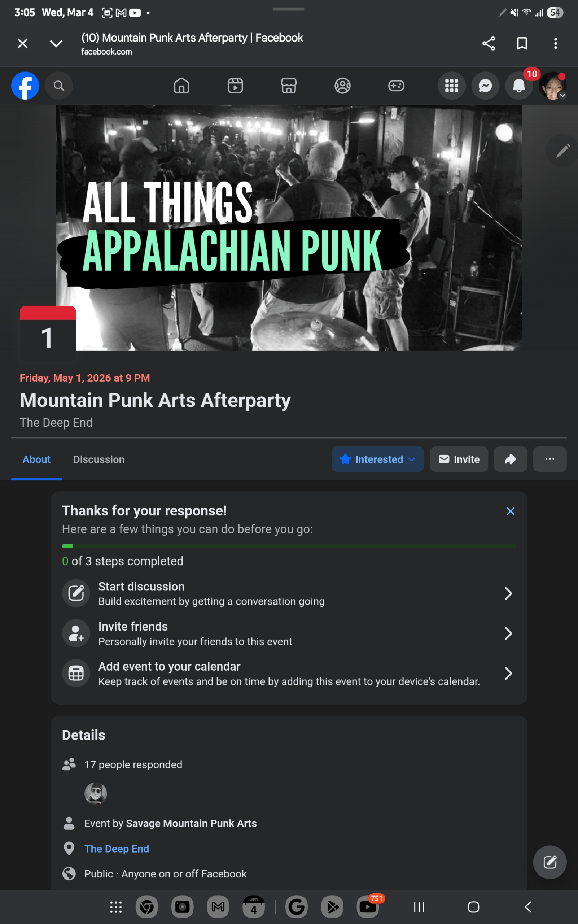The height and width of the screenshot is (924, 578).
Task: Click the Invite button
Action: click(459, 459)
